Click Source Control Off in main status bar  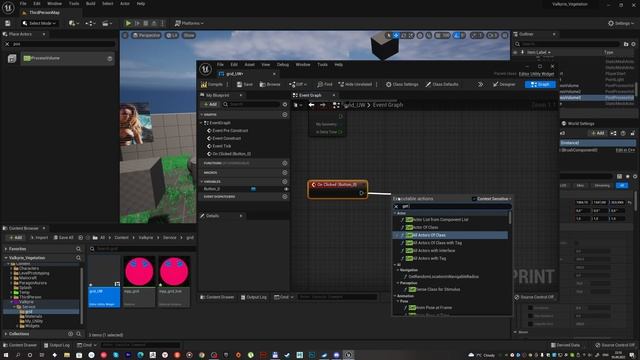pos(614,345)
